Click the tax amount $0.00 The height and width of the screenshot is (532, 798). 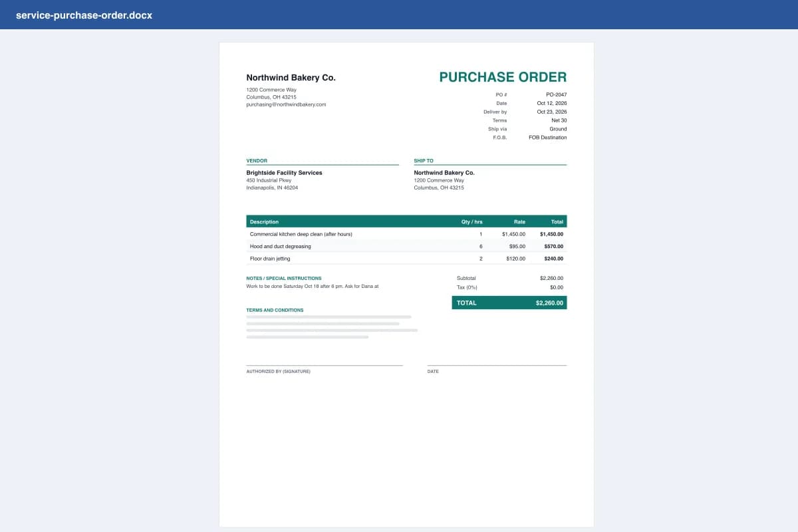(x=557, y=287)
